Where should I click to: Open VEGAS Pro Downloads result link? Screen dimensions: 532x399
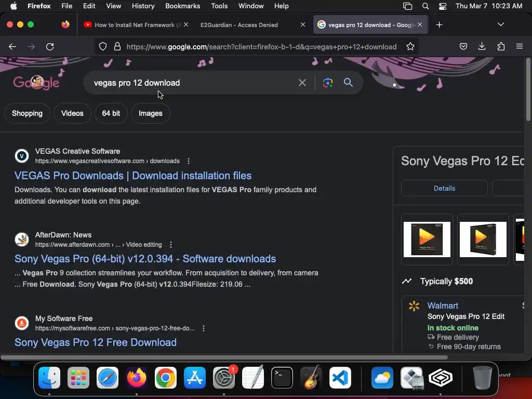click(x=133, y=176)
